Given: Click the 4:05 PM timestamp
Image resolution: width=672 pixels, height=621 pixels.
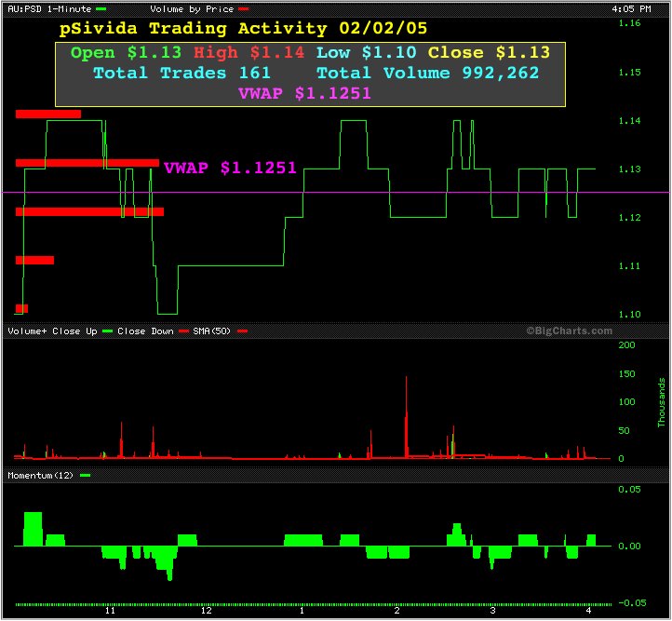Looking at the screenshot, I should click(x=631, y=9).
